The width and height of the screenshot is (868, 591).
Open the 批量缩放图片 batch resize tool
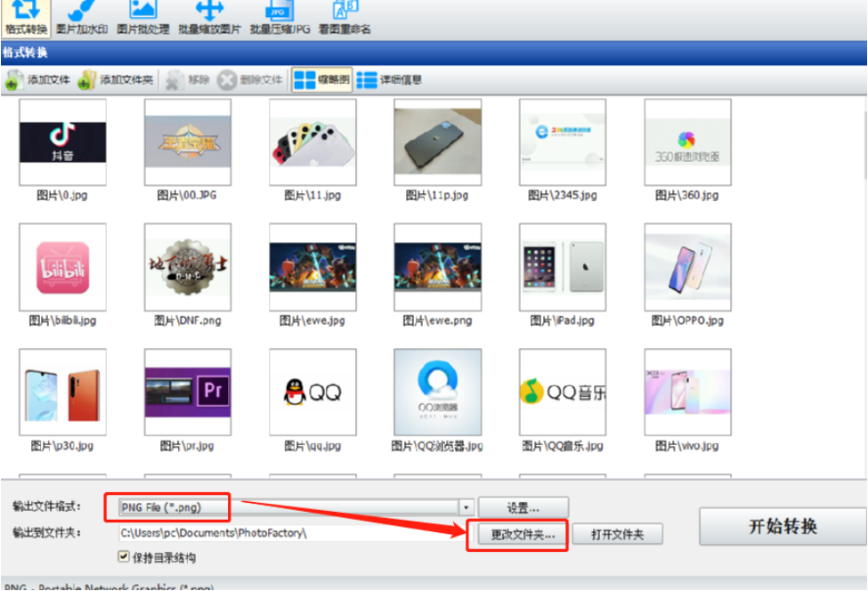[x=209, y=19]
